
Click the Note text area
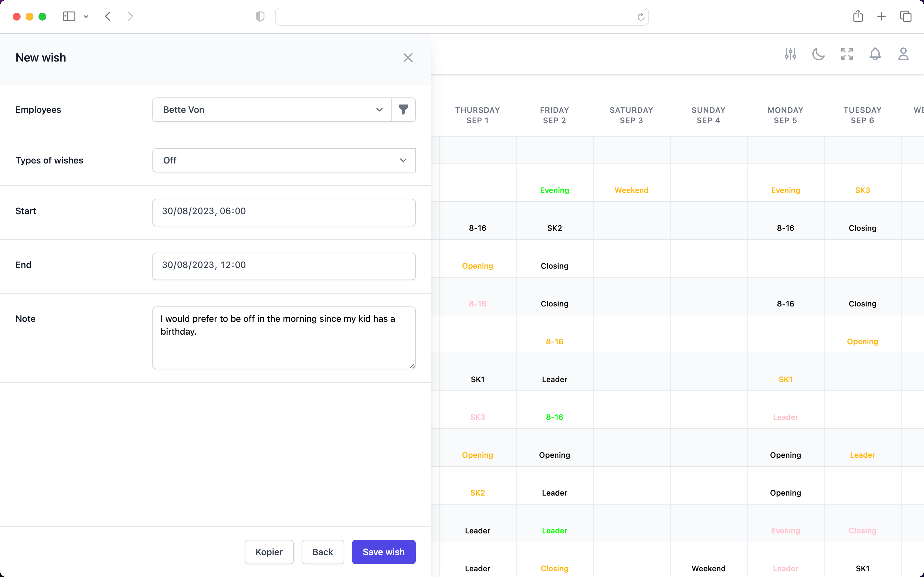[284, 337]
